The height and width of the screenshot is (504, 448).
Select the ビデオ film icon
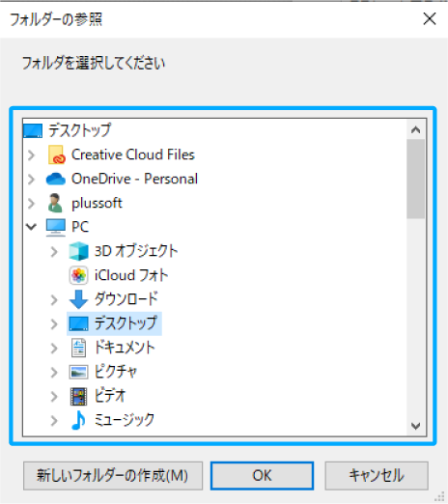pos(78,396)
